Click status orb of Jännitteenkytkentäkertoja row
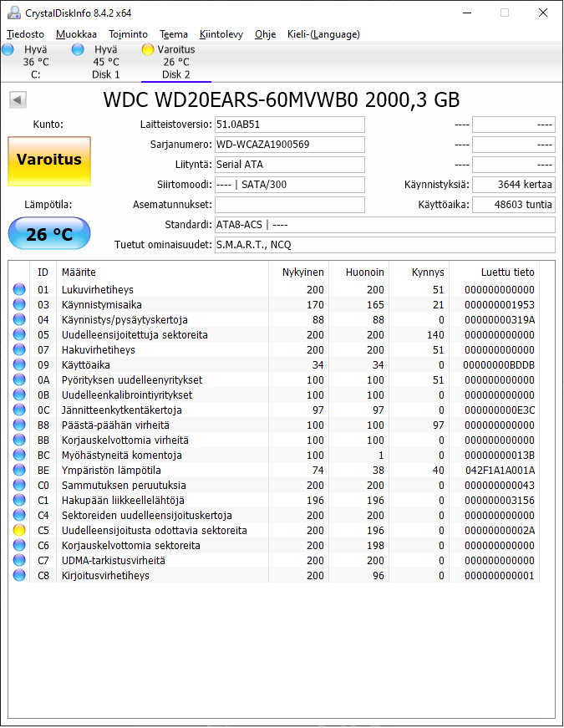The image size is (564, 728). coord(19,410)
